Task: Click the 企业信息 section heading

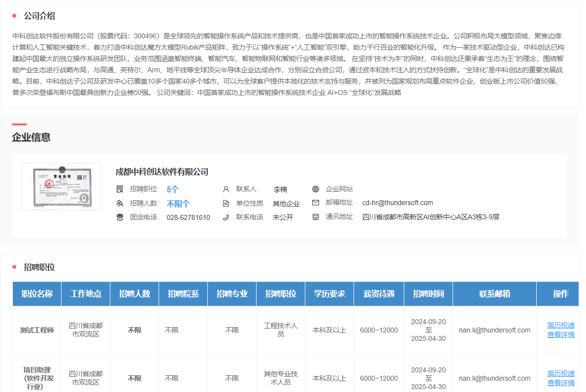Action: pyautogui.click(x=31, y=137)
